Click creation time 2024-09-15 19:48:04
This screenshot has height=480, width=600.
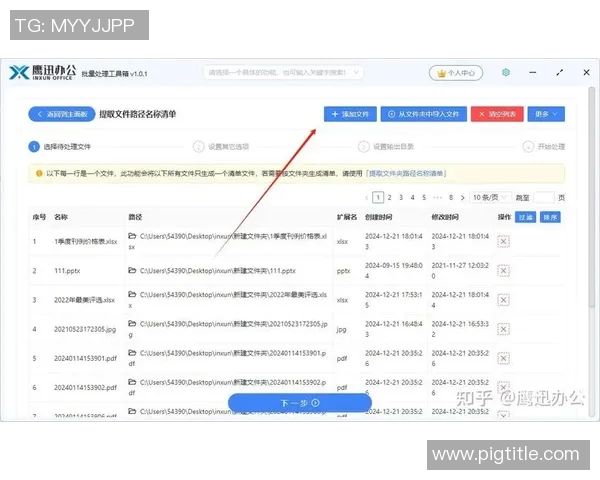394,270
